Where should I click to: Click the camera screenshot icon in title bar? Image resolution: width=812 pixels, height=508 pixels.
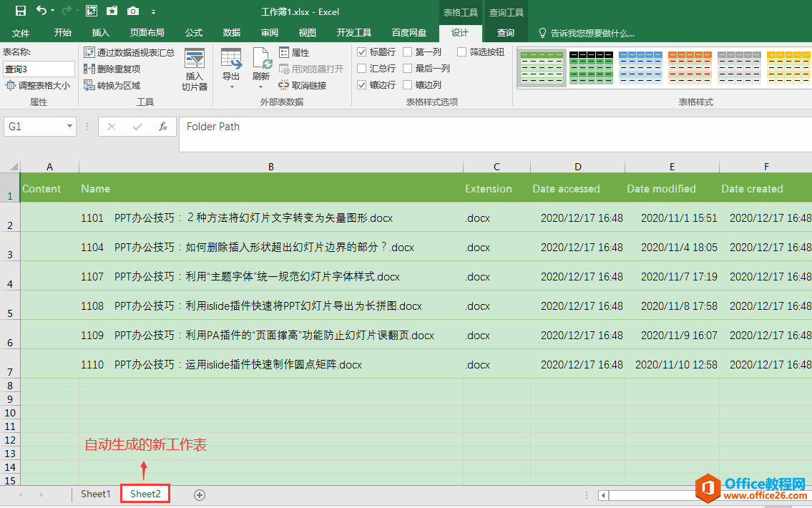(133, 11)
